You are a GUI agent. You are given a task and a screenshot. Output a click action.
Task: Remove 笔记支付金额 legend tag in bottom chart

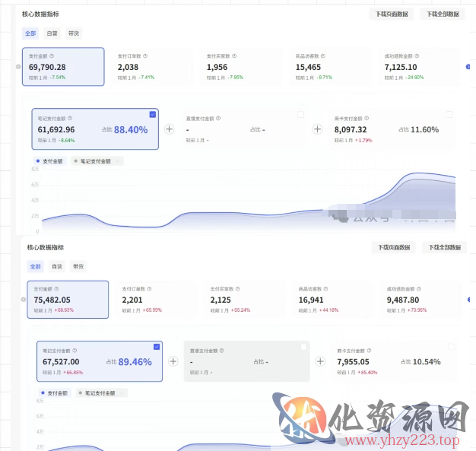pos(122,393)
